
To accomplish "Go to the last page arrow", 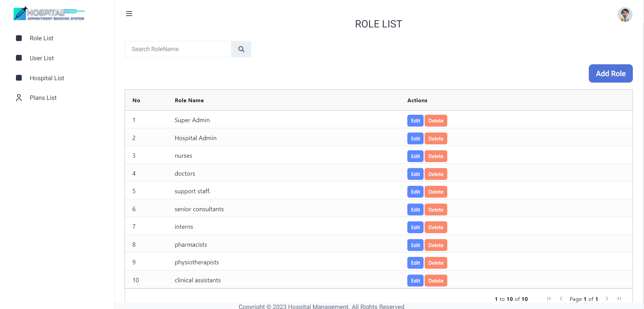I will pyautogui.click(x=619, y=299).
